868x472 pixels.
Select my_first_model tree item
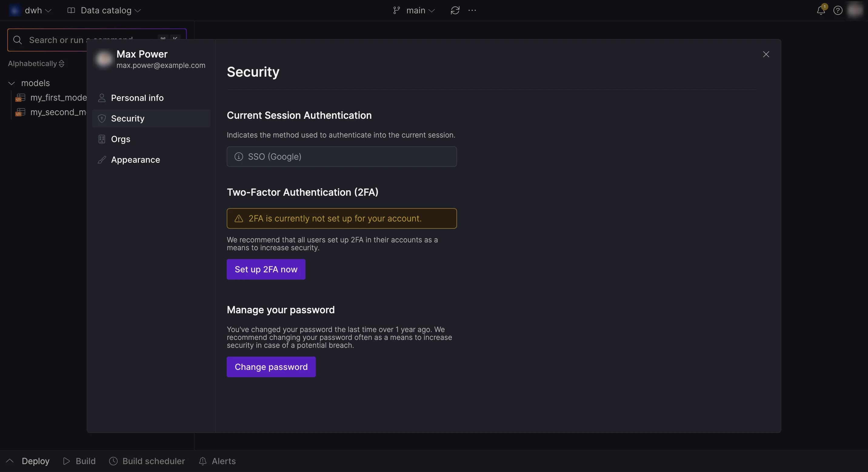[x=51, y=98]
